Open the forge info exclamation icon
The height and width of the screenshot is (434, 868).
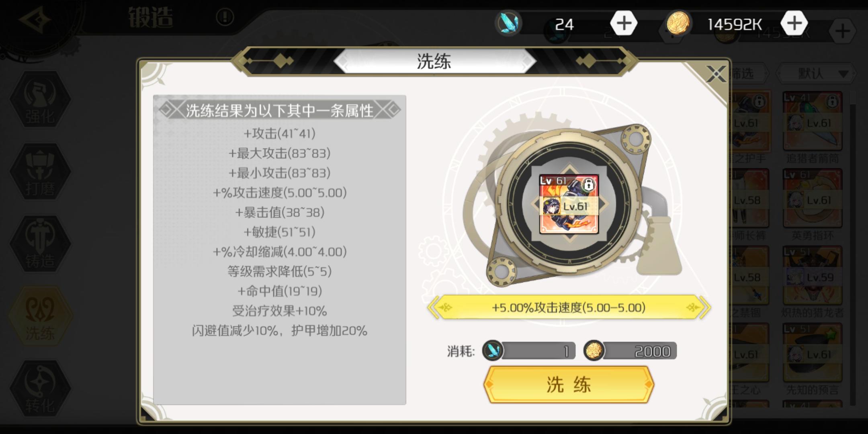[225, 17]
